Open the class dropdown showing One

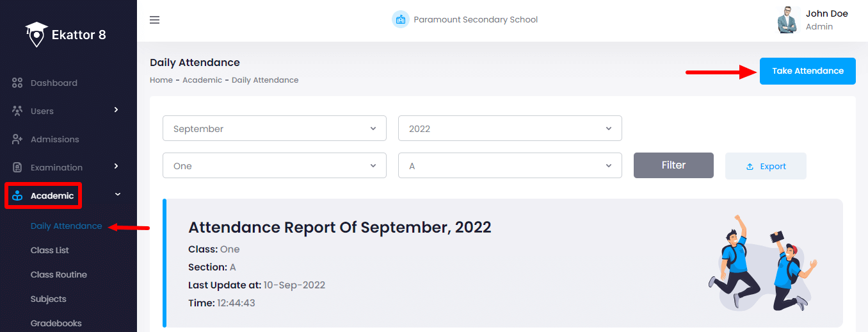[275, 165]
